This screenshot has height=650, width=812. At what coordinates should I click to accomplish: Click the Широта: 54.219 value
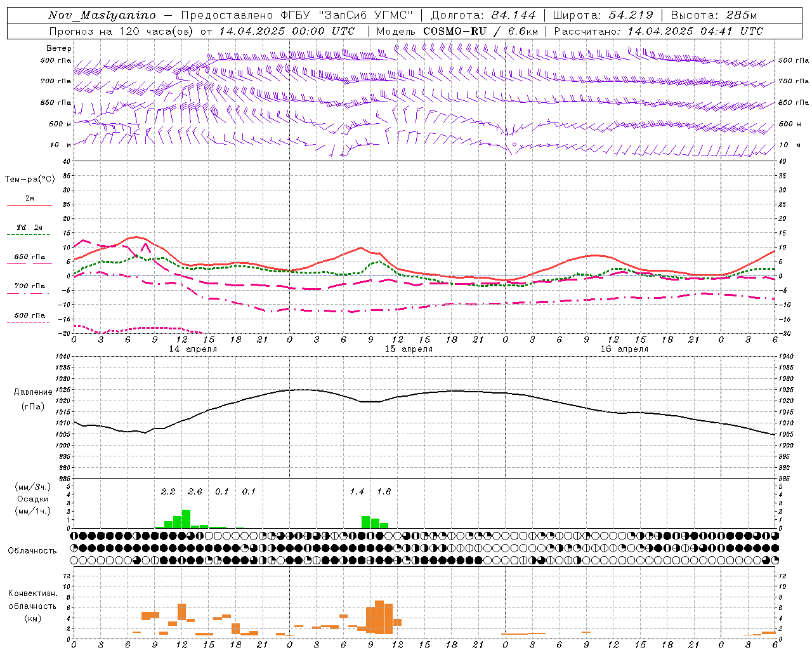click(603, 15)
